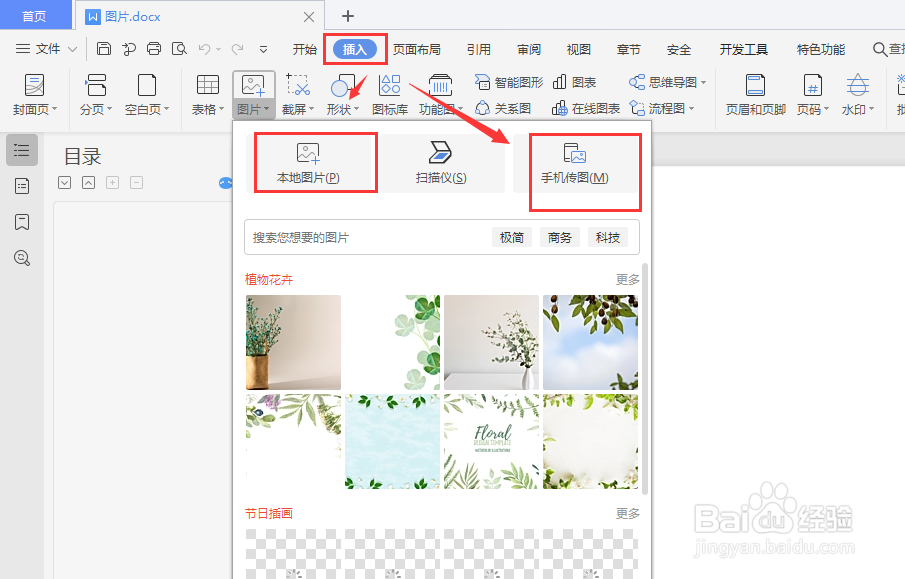Switch to the 页面布局 ribbon tab

coord(417,47)
